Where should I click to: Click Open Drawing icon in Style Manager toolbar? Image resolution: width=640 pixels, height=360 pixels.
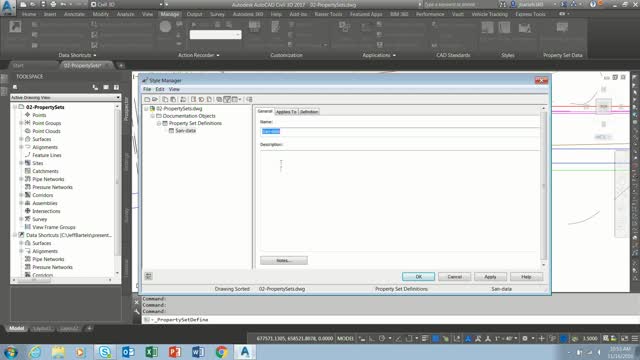tap(155, 99)
